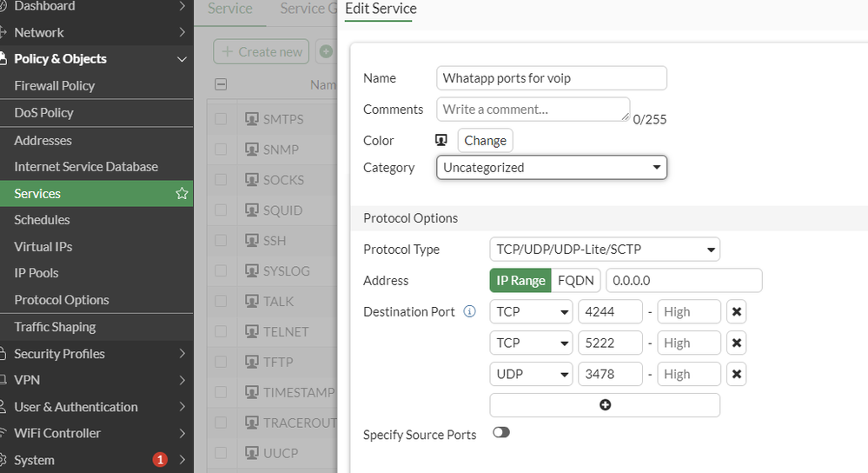868x473 pixels.
Task: Click the red System notification badge
Action: coord(160,460)
